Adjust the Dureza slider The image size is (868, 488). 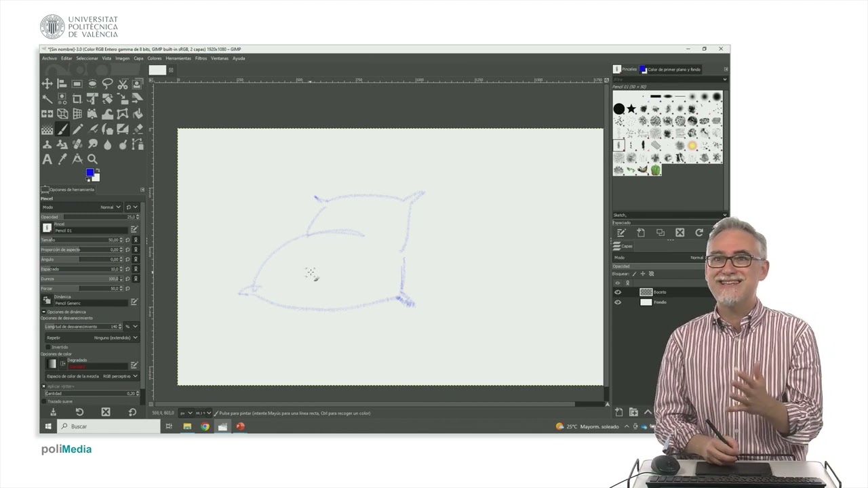pos(81,279)
